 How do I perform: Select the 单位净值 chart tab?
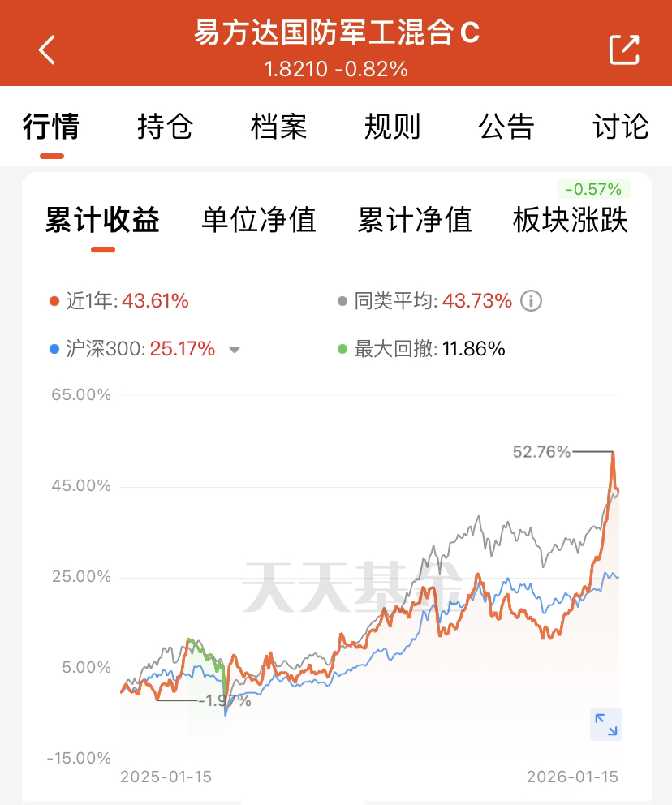259,220
